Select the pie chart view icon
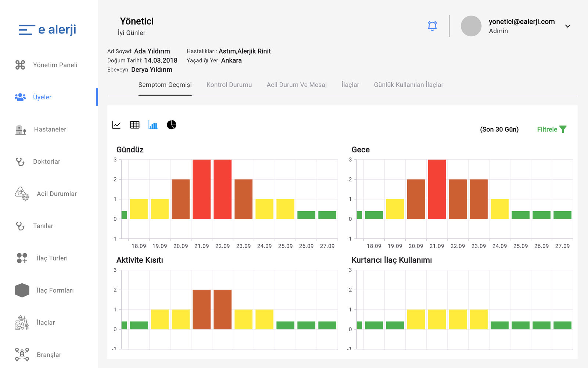Screen dimensions: 588x368 172,125
